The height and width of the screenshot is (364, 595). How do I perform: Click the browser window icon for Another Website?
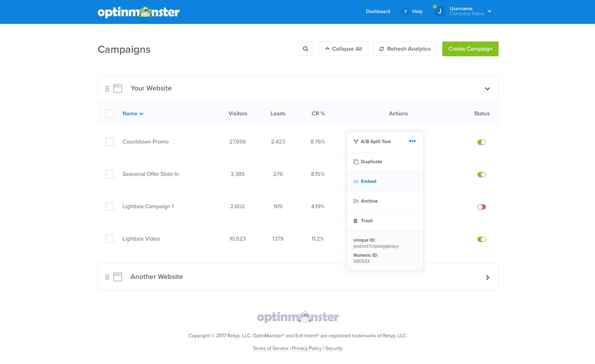(x=118, y=277)
